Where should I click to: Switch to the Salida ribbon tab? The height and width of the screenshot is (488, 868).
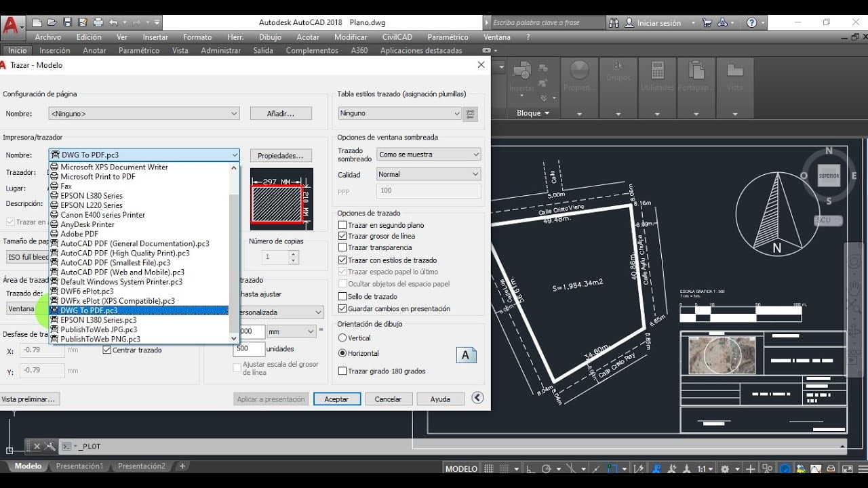[x=263, y=50]
